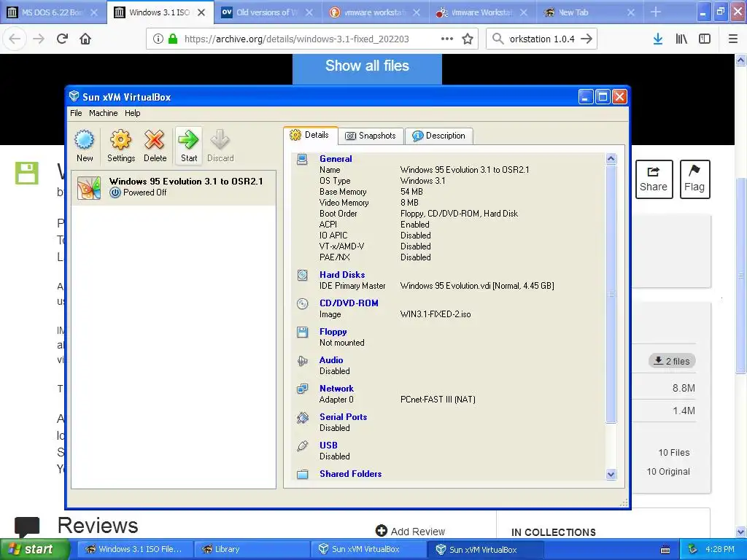Viewport: 747px width, 560px height.
Task: Click Share button on archive page
Action: point(654,179)
